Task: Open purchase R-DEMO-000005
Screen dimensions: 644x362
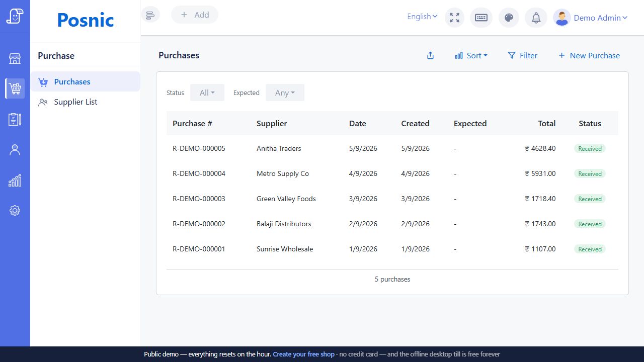Action: [x=199, y=148]
